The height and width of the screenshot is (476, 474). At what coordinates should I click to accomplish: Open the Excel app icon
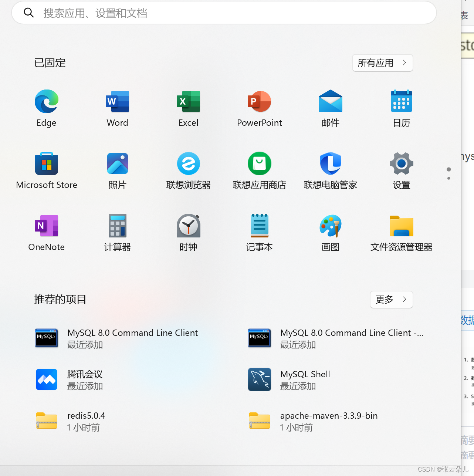click(189, 101)
